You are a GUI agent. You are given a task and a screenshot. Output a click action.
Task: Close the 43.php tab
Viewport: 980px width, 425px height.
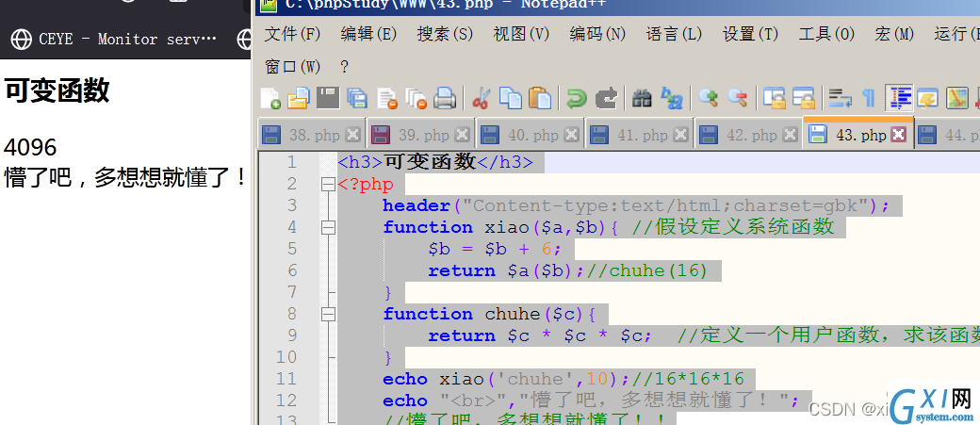pyautogui.click(x=899, y=135)
